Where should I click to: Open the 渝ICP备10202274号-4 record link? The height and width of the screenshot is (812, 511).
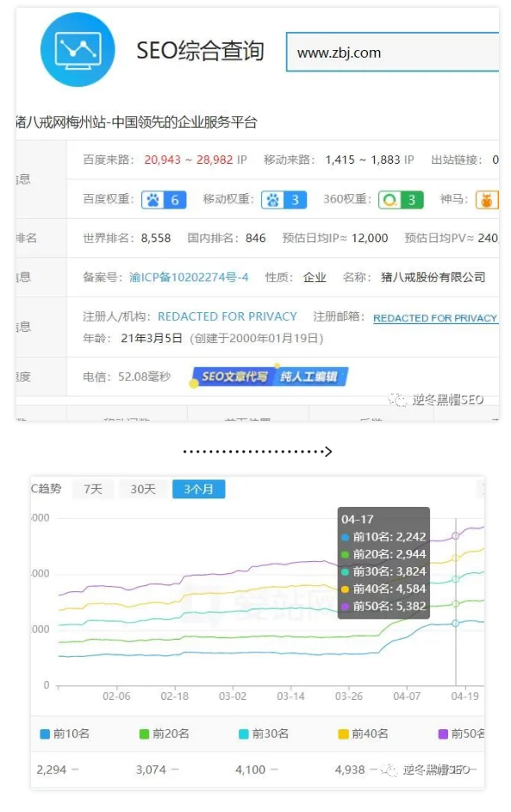pos(189,277)
